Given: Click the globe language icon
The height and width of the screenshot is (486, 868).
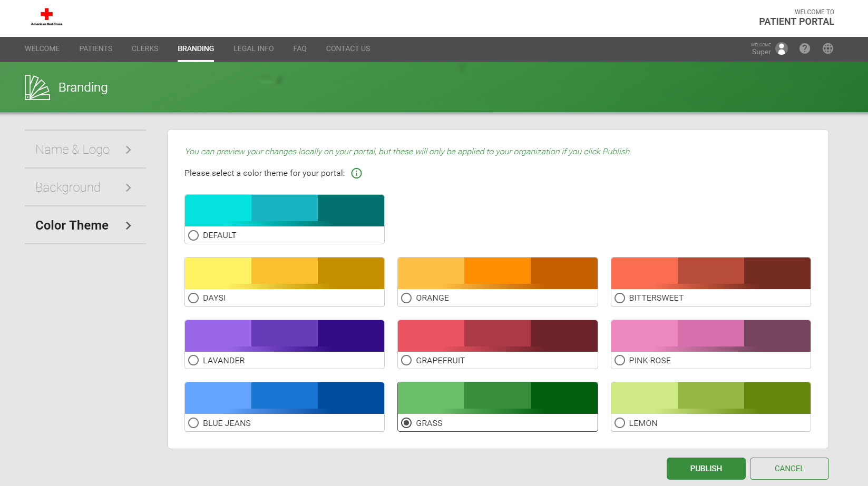Looking at the screenshot, I should [827, 48].
